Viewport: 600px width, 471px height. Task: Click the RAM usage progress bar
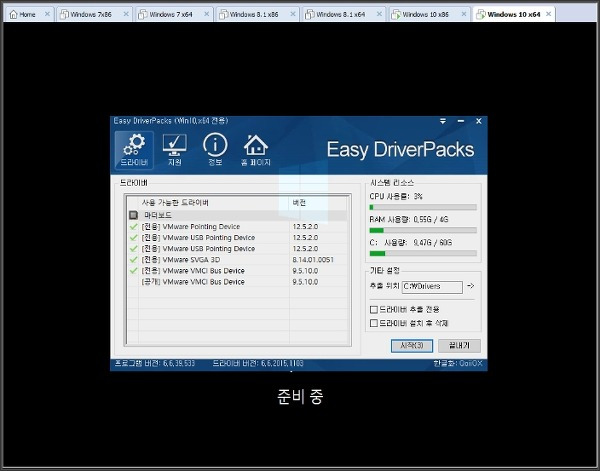pos(423,230)
